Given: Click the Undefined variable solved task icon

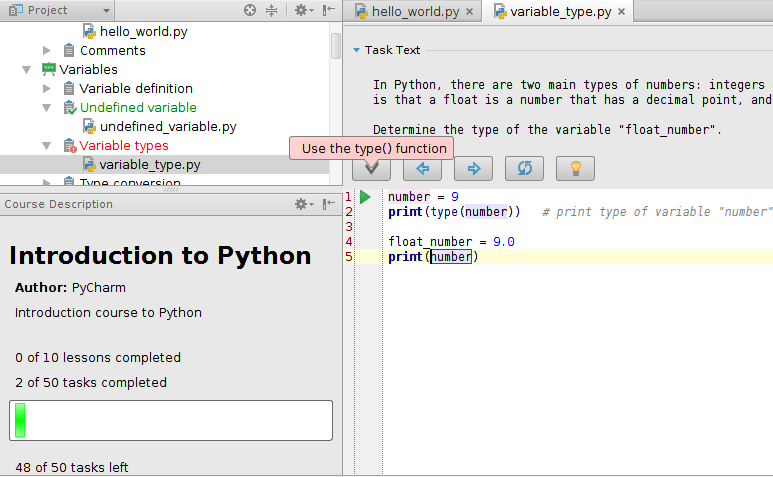Looking at the screenshot, I should point(70,107).
